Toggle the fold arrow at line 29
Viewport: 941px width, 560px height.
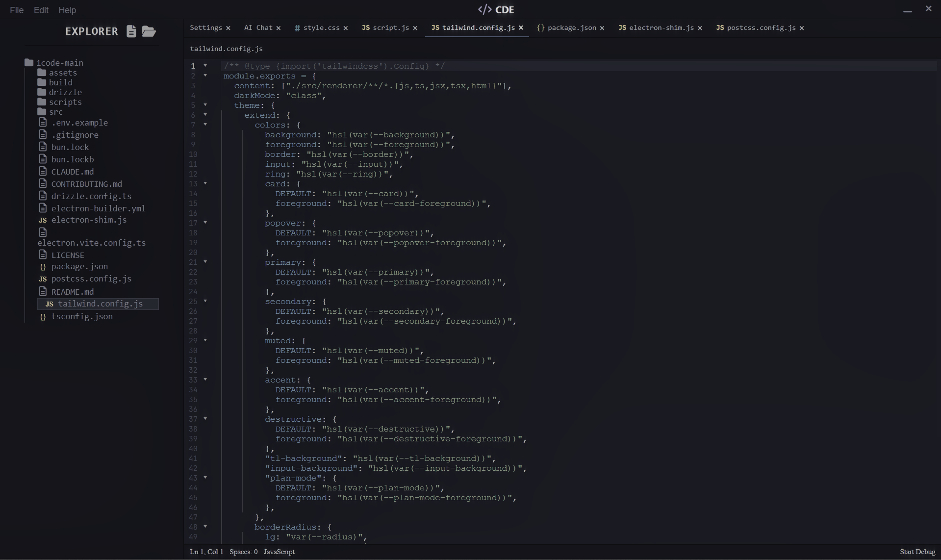(205, 340)
